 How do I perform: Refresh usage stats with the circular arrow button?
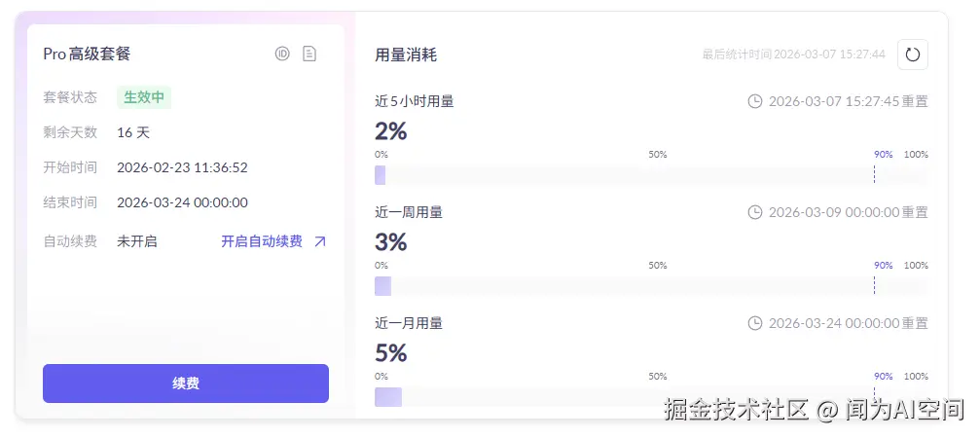coord(912,55)
